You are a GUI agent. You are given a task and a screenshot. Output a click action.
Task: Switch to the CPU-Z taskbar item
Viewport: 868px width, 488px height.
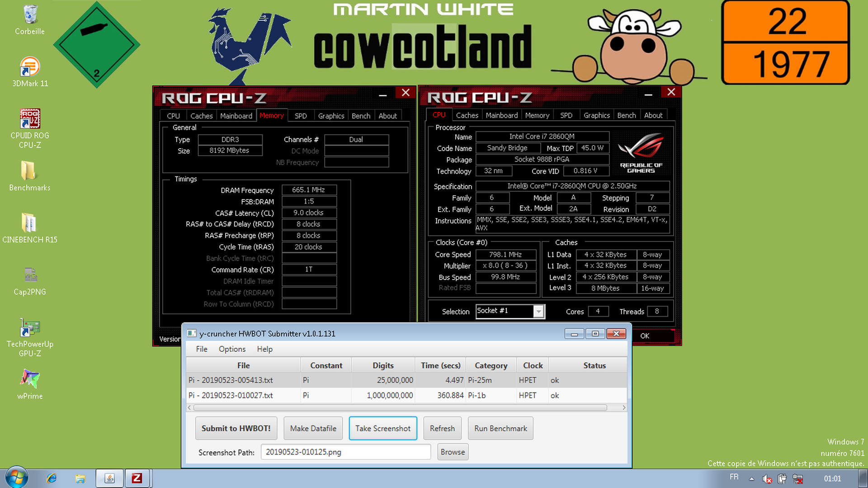(x=137, y=479)
